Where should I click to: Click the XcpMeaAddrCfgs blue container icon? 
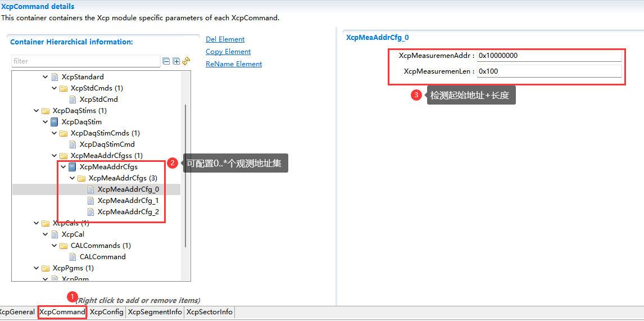(72, 167)
